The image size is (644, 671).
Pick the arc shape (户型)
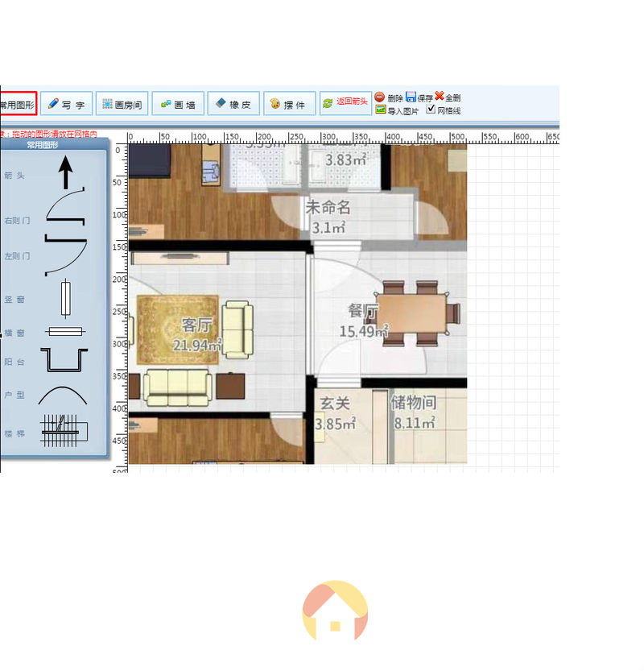click(x=63, y=396)
